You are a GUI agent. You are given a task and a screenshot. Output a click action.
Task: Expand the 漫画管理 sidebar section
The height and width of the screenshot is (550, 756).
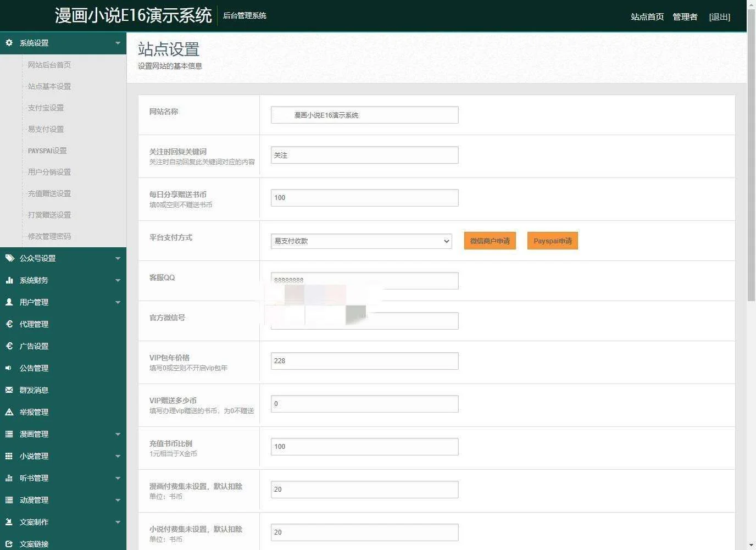point(118,434)
